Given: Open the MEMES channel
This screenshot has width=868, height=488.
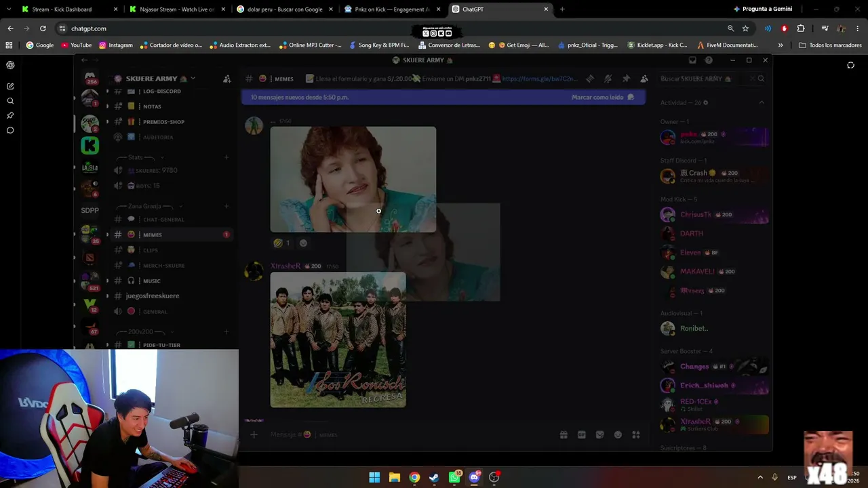Looking at the screenshot, I should 172,235.
